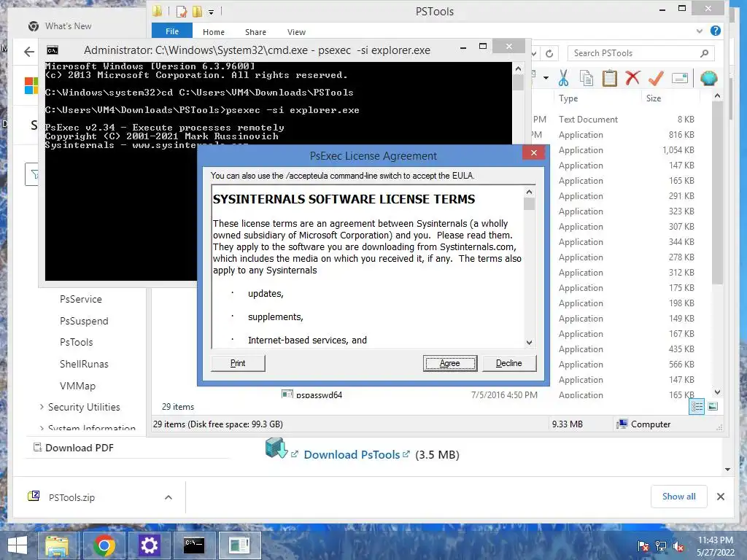The height and width of the screenshot is (560, 747).
Task: Sort files by the Size column header
Action: 654,98
